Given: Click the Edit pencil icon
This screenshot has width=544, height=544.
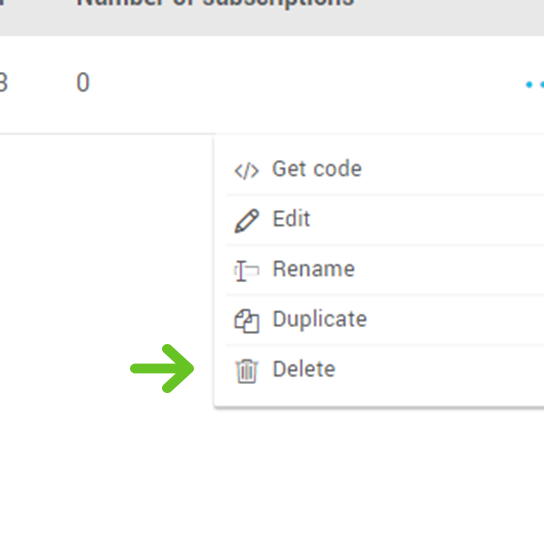Looking at the screenshot, I should [x=247, y=221].
